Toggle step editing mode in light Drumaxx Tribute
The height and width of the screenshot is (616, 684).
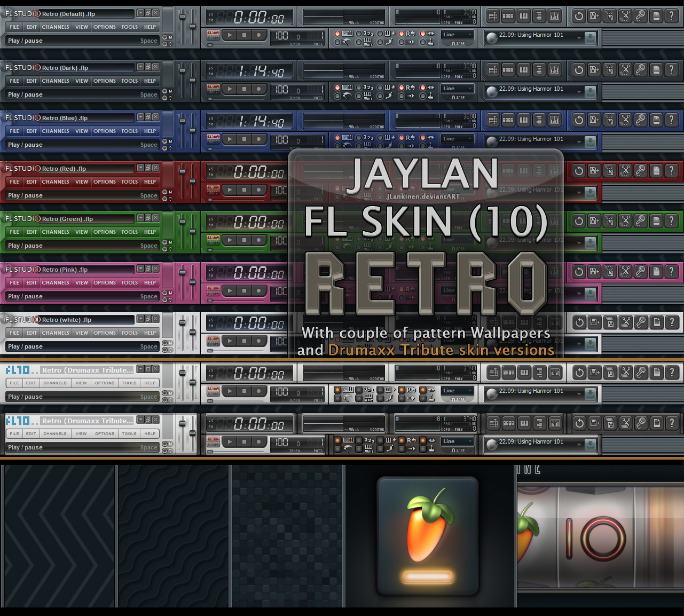[x=386, y=398]
